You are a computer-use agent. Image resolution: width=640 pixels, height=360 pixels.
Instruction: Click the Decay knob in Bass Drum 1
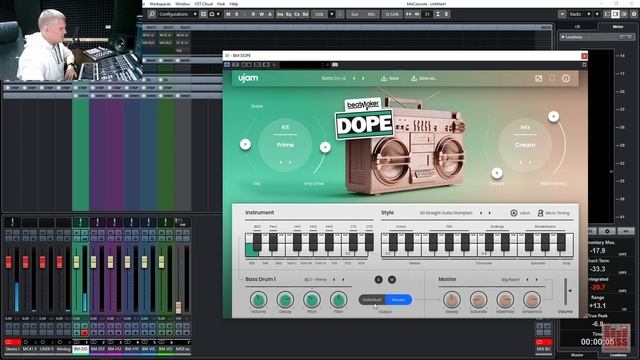point(285,300)
